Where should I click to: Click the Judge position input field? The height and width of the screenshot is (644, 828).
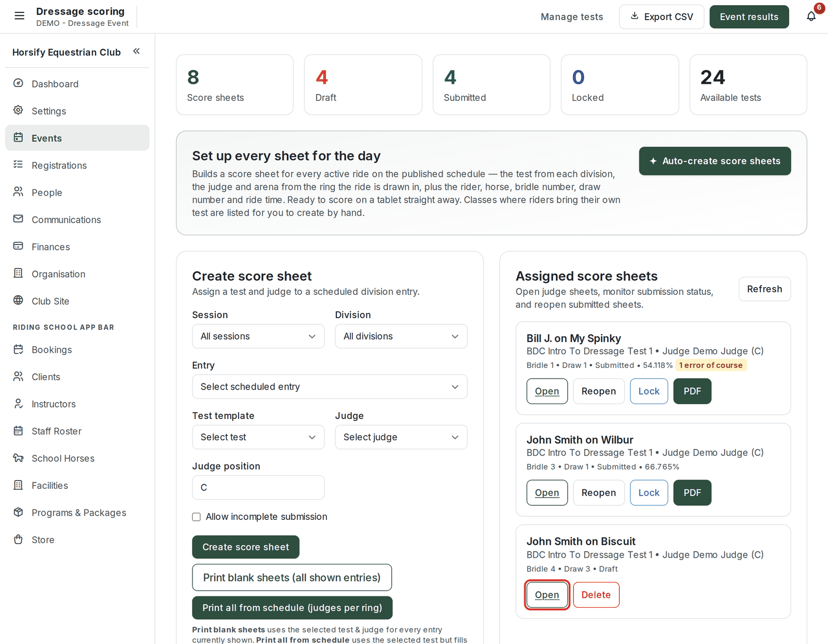tap(258, 487)
